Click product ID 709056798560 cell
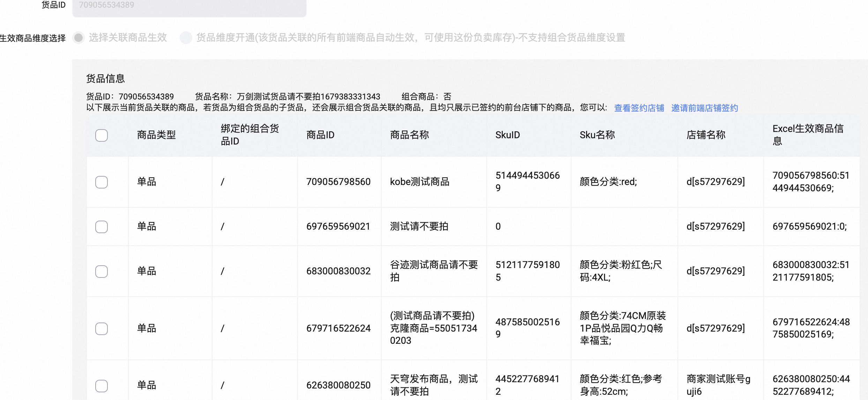 [x=338, y=182]
